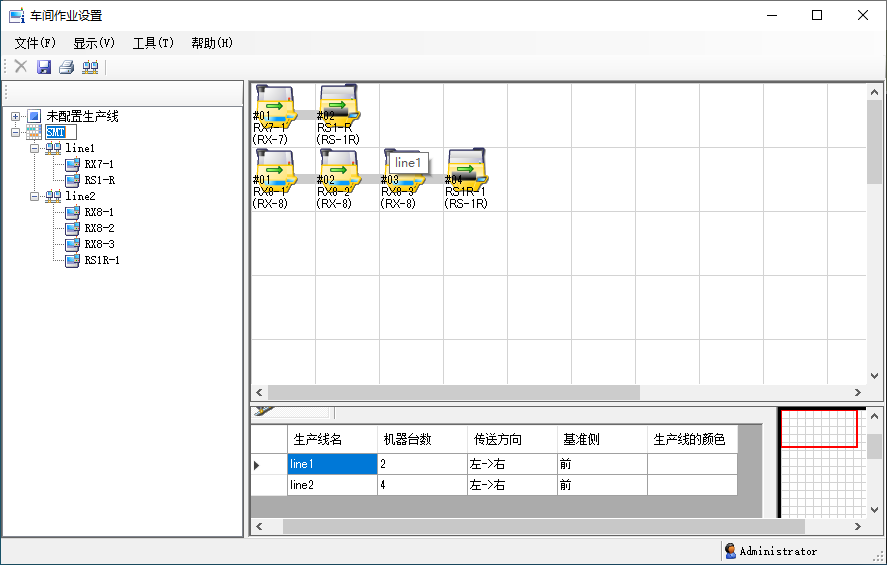This screenshot has width=887, height=565.
Task: Collapse the SMT tree node
Action: click(x=15, y=133)
